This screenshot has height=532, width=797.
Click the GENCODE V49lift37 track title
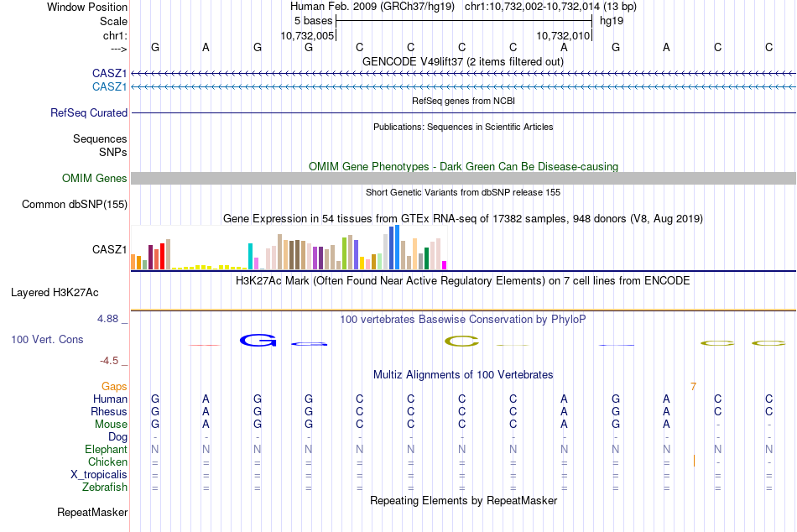click(463, 62)
